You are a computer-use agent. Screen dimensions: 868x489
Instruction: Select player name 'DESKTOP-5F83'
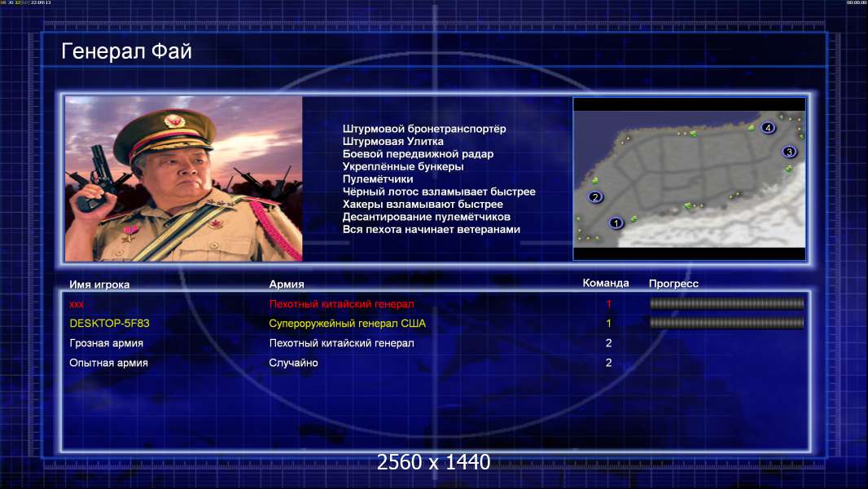[x=110, y=324]
